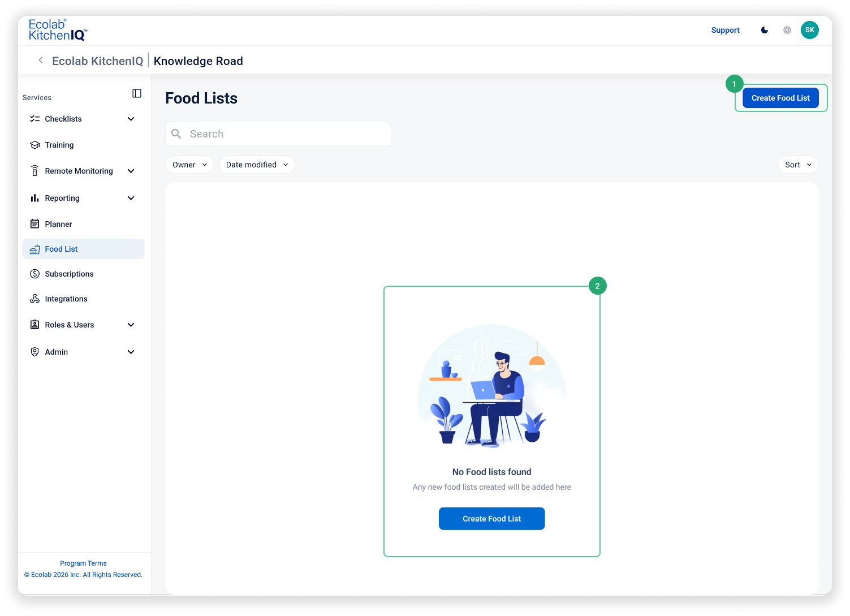850x616 pixels.
Task: Open the Sort dropdown
Action: (x=798, y=165)
